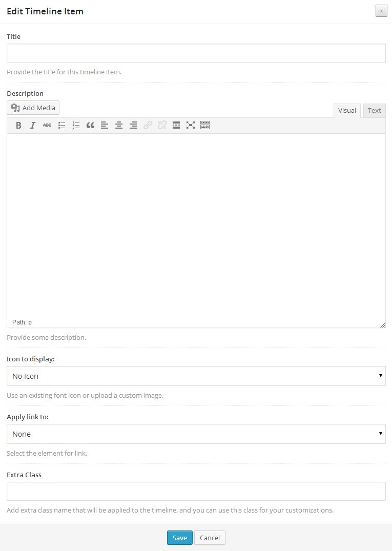Click the Add Media button
The image size is (392, 551).
coord(33,108)
